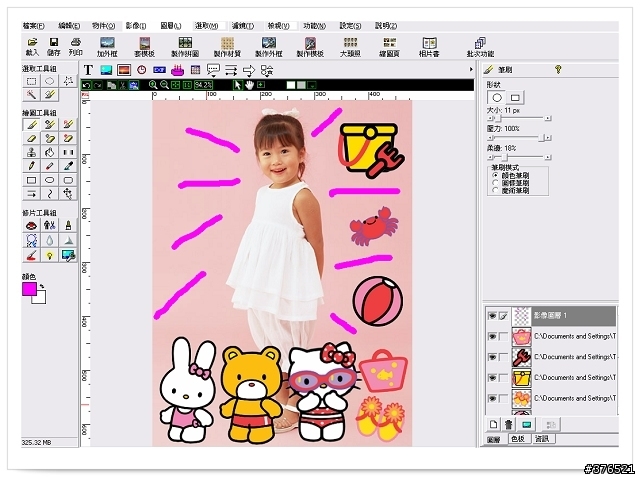Select square brush shape
Viewport: 640px width, 477px height.
(515, 98)
